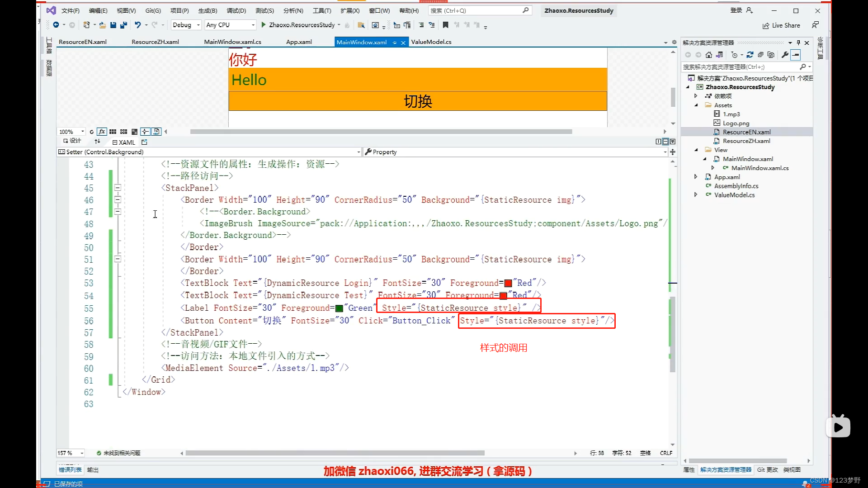Undo the last edit

click(138, 25)
